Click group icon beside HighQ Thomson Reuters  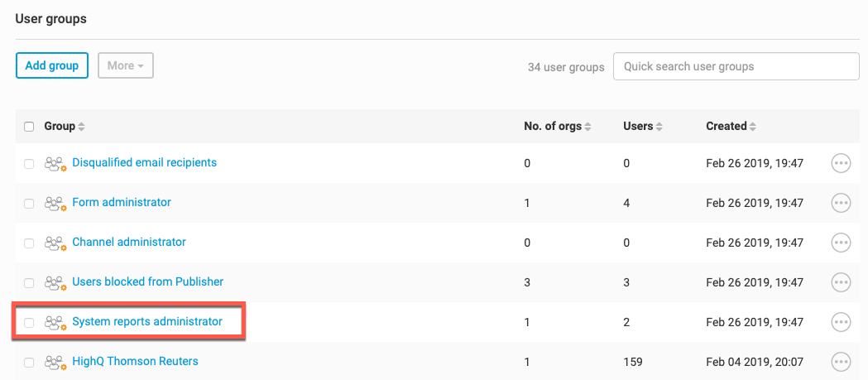(x=55, y=362)
